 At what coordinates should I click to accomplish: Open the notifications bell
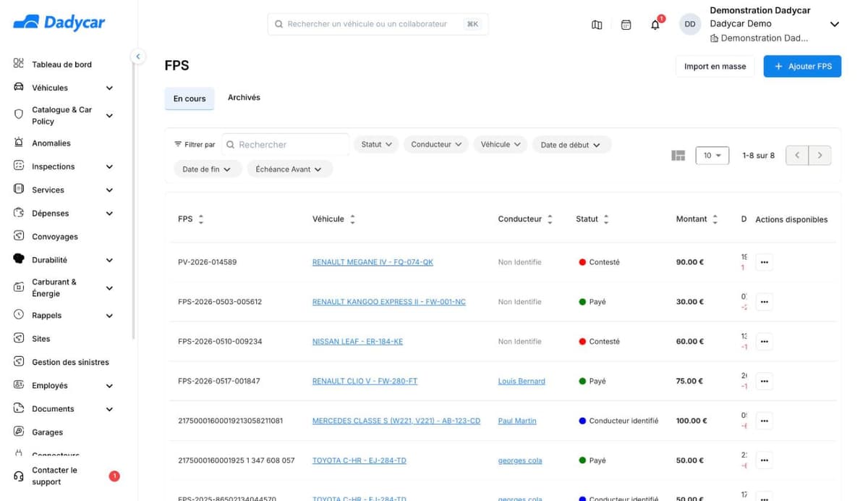tap(655, 25)
